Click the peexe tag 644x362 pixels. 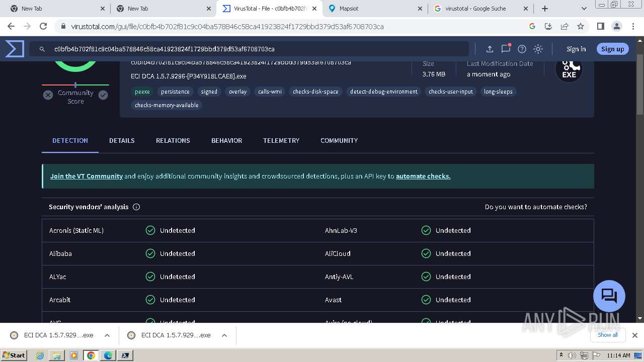(142, 92)
